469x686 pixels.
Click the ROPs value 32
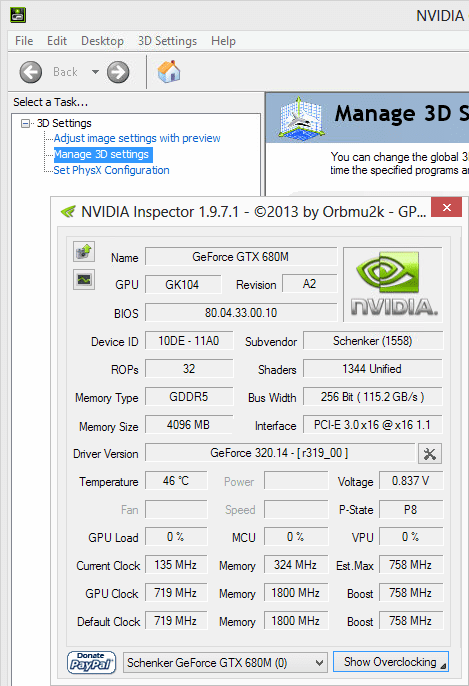click(x=189, y=369)
